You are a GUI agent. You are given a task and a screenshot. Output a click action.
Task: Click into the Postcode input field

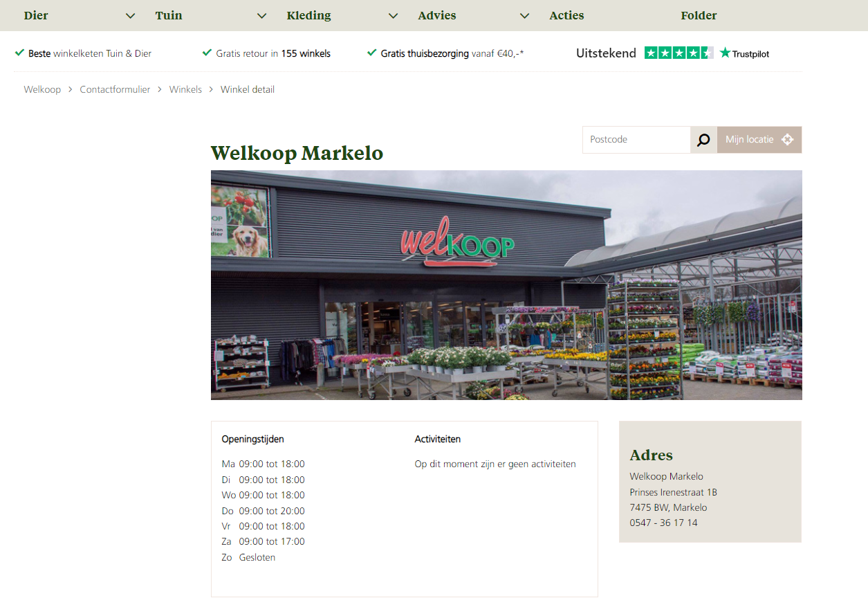tap(636, 140)
